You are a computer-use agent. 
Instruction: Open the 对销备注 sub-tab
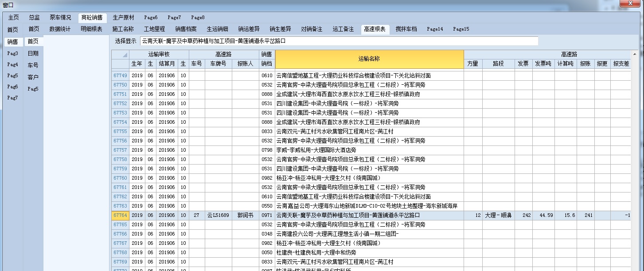[312, 29]
